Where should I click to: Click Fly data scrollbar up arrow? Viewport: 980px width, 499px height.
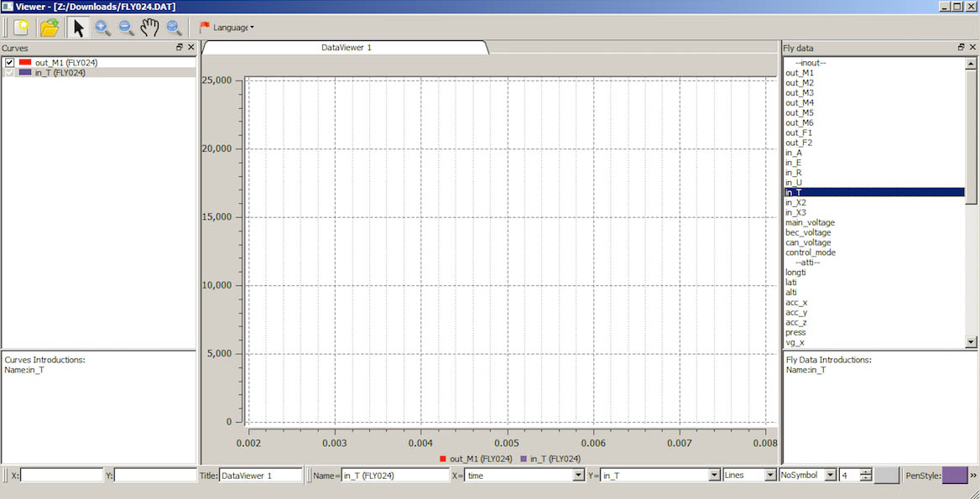[x=971, y=63]
